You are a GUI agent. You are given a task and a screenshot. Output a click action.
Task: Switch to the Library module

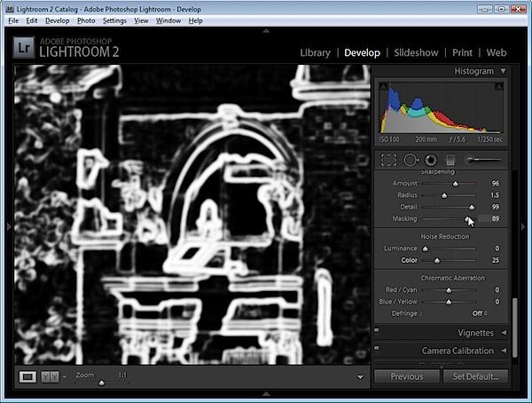click(315, 52)
